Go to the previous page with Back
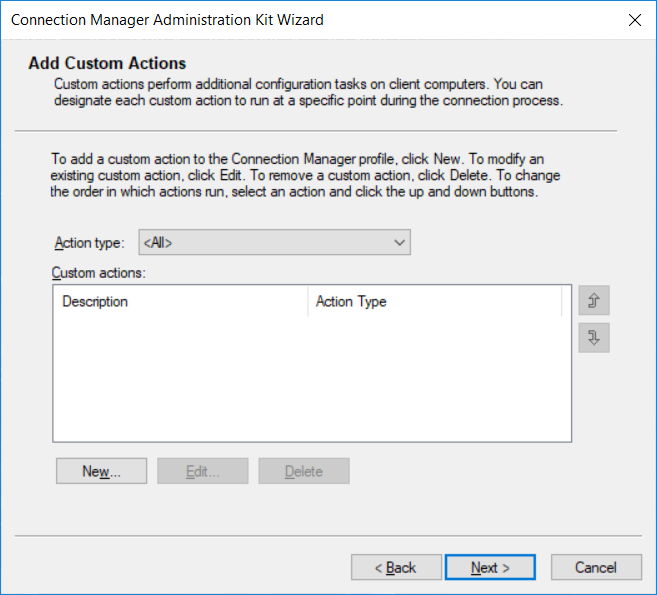 pos(396,567)
